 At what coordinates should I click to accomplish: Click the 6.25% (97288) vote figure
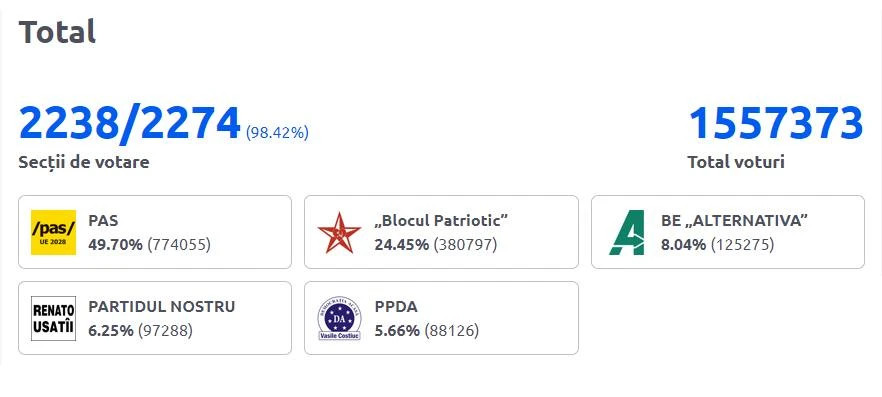(141, 331)
